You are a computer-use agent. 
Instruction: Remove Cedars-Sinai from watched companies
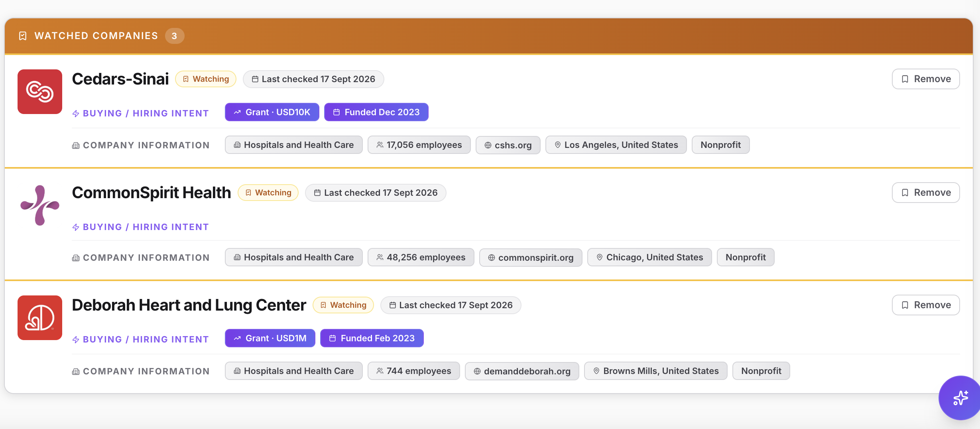point(926,79)
